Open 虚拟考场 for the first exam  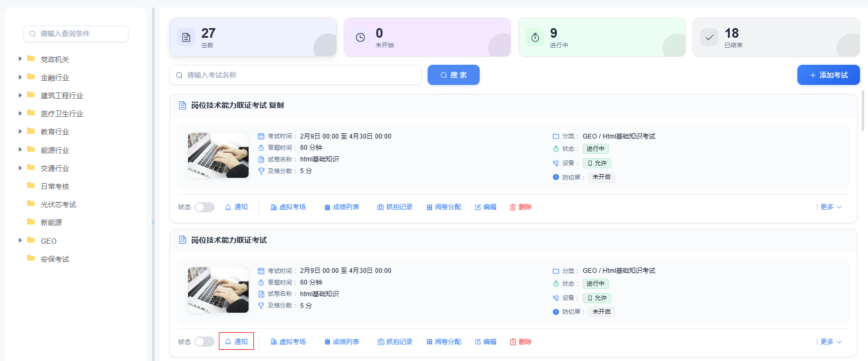pyautogui.click(x=288, y=207)
